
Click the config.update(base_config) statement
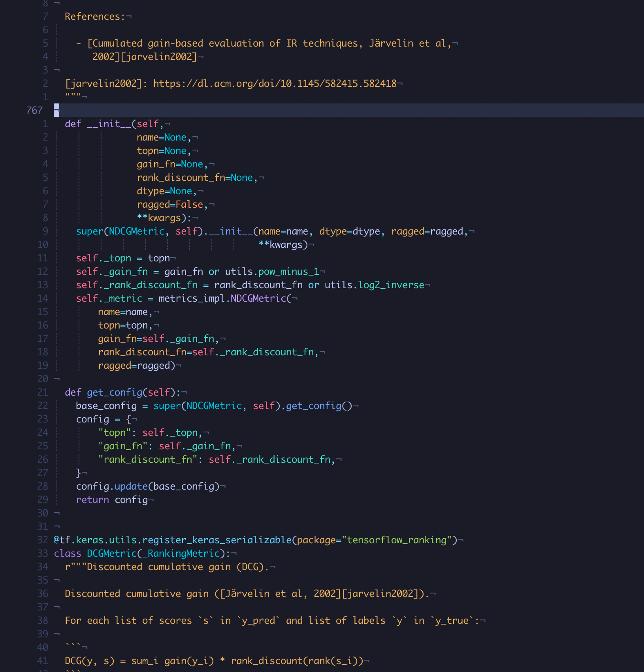click(148, 486)
